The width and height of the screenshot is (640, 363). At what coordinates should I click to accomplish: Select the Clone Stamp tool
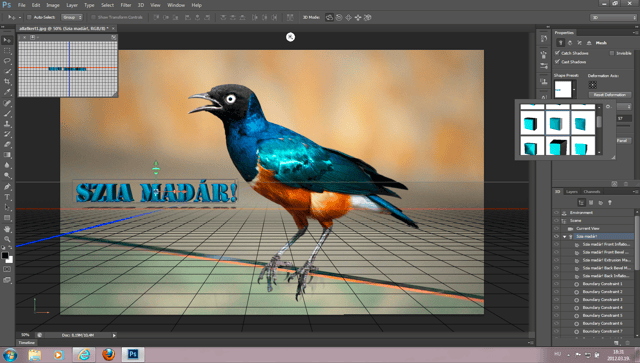[x=7, y=124]
